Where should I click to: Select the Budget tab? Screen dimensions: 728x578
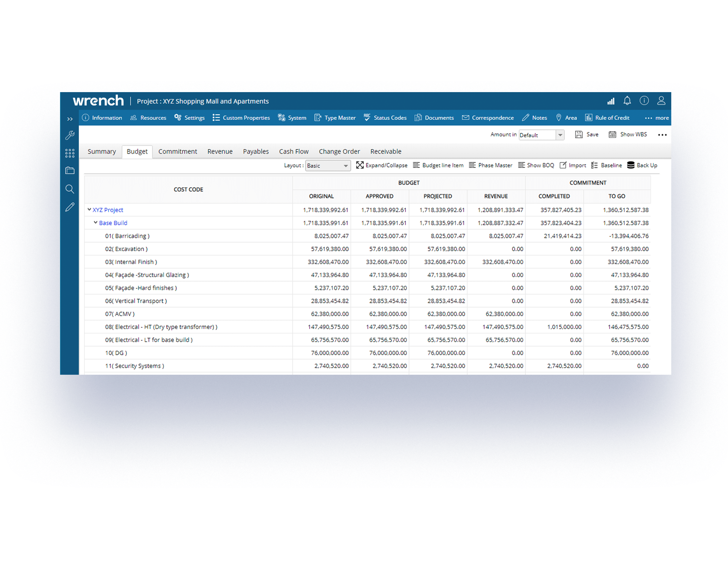tap(137, 151)
